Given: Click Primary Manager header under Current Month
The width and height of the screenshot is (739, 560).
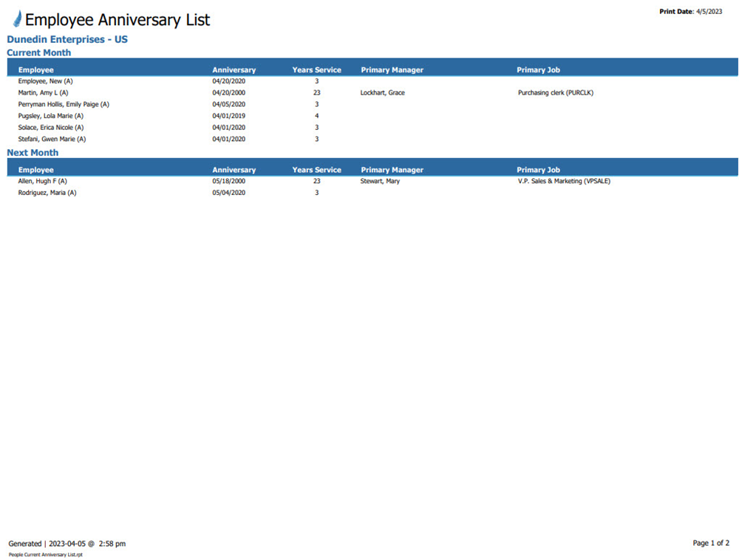Looking at the screenshot, I should pyautogui.click(x=392, y=70).
